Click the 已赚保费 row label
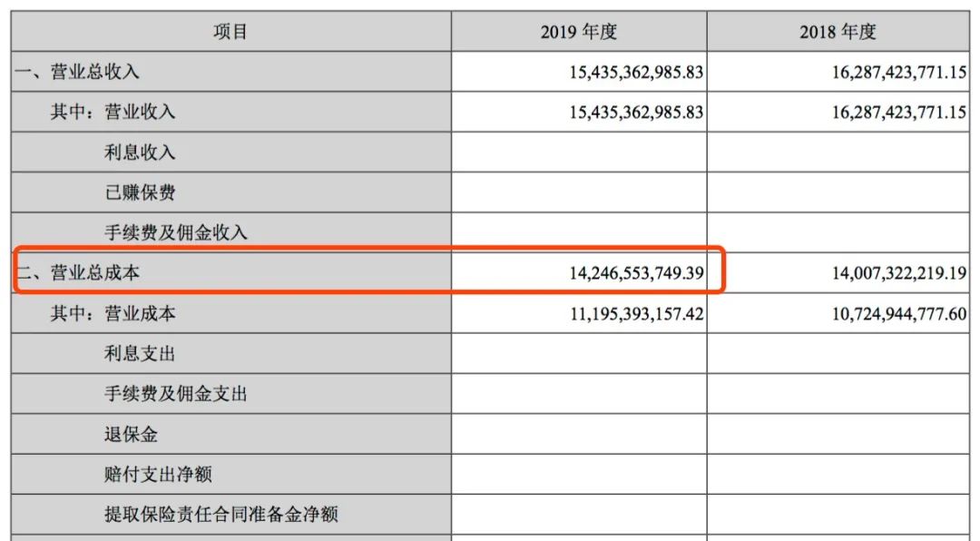 coord(140,192)
